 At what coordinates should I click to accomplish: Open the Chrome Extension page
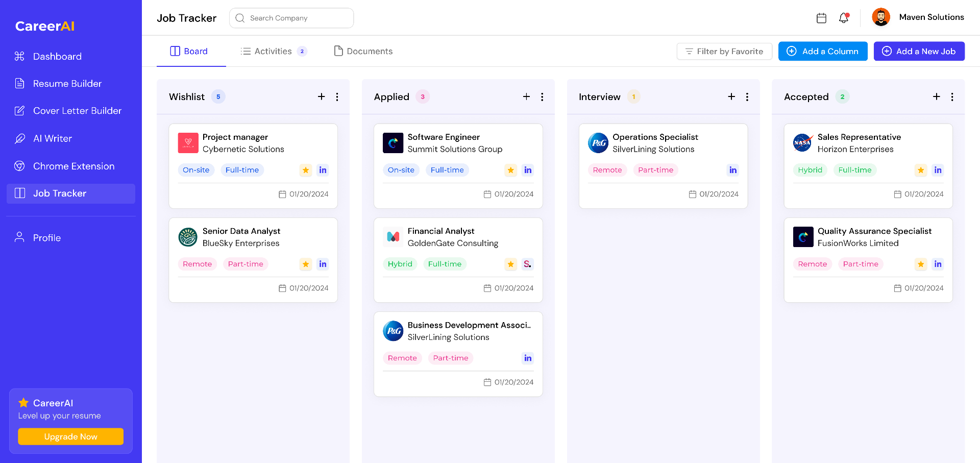73,166
